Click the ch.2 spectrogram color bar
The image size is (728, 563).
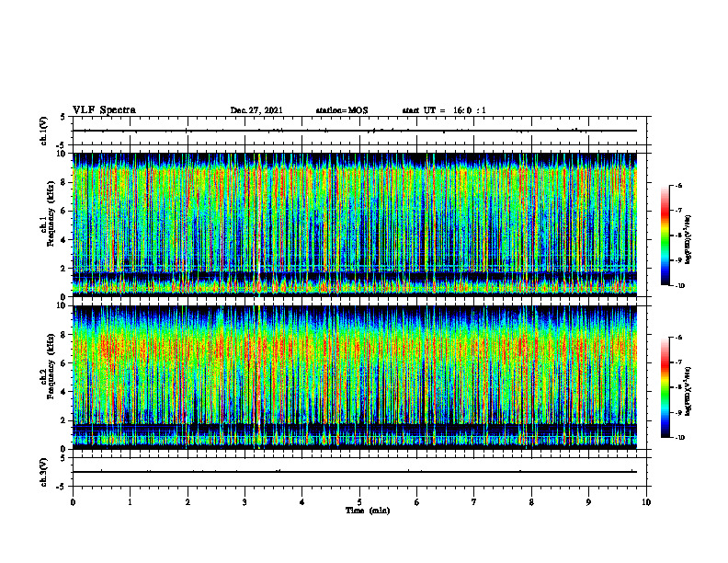click(x=665, y=387)
